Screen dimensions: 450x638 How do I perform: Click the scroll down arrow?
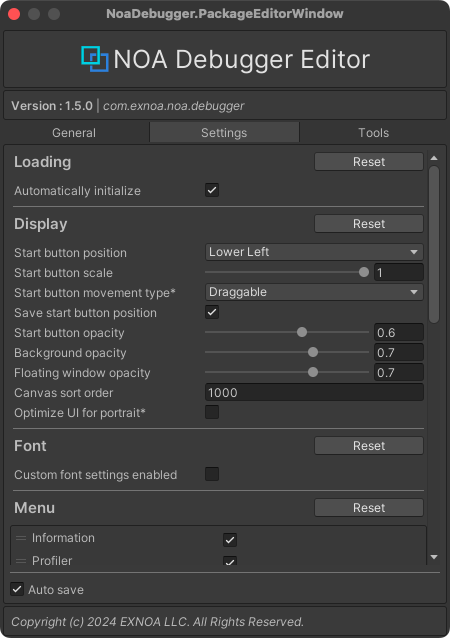(434, 557)
